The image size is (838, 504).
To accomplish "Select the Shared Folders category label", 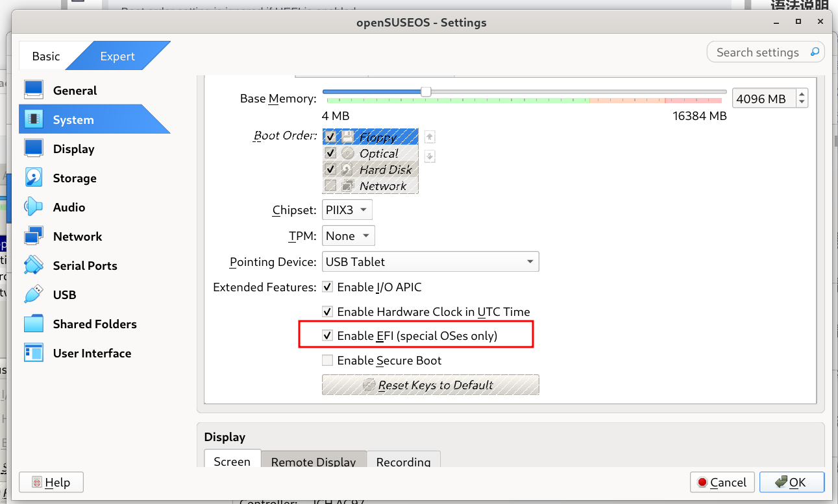I will tap(95, 324).
